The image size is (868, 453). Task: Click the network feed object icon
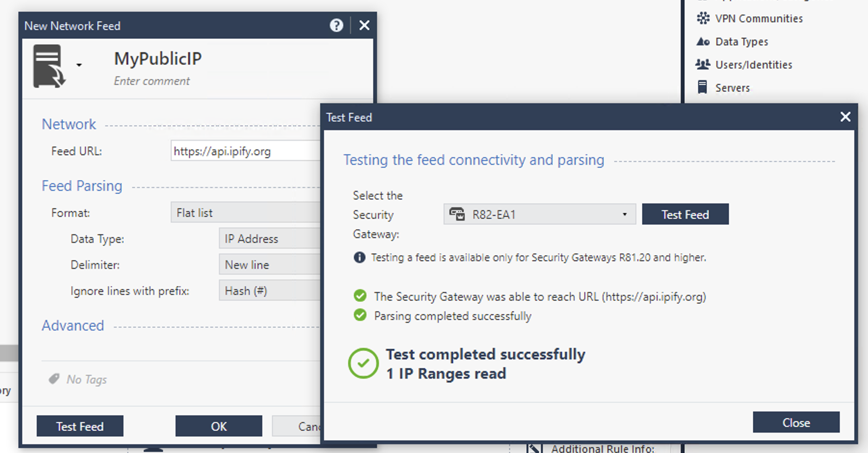pos(49,66)
